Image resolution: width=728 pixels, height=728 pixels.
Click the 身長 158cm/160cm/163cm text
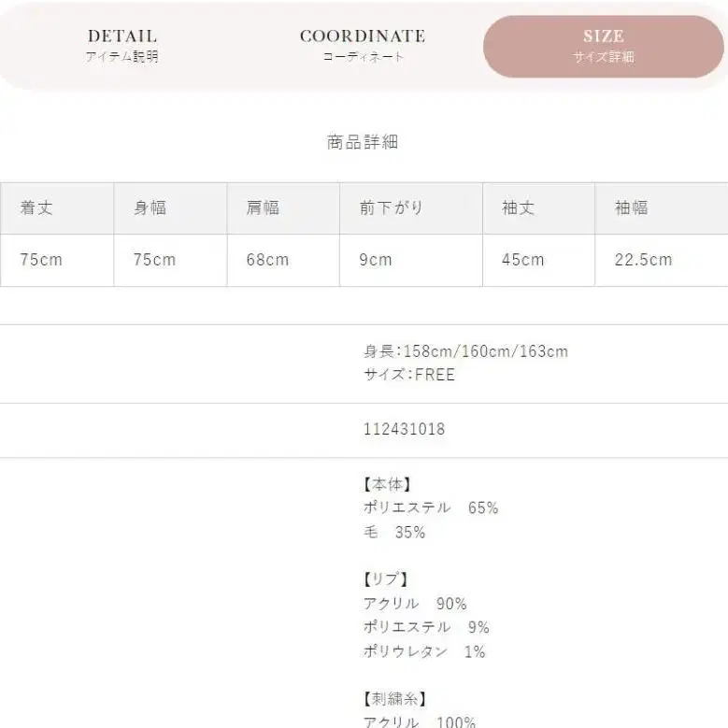(x=465, y=351)
